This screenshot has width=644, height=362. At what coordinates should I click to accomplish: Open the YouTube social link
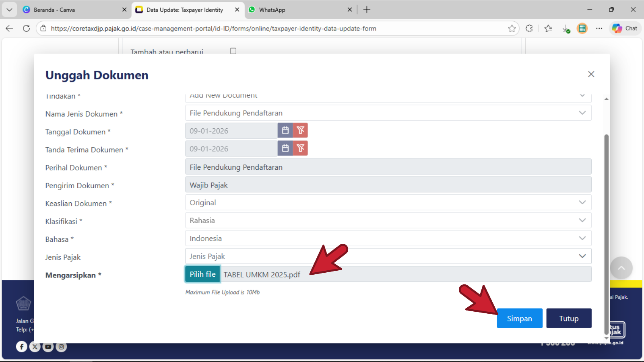pos(48,346)
